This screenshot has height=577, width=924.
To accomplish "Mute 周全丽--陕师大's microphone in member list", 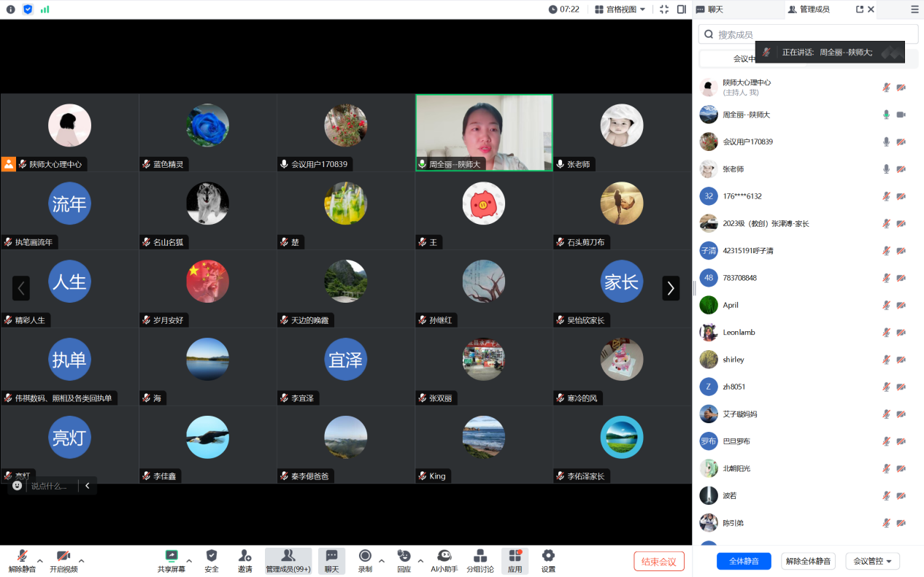I will (886, 115).
